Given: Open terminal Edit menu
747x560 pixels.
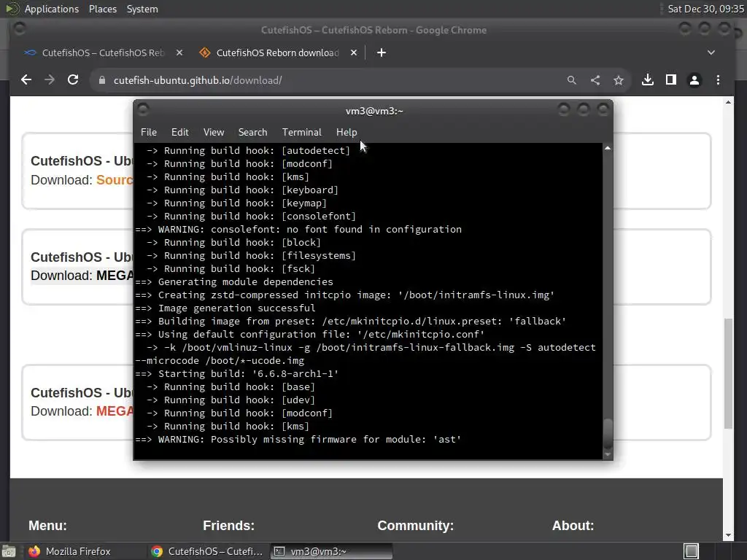Looking at the screenshot, I should pos(179,133).
